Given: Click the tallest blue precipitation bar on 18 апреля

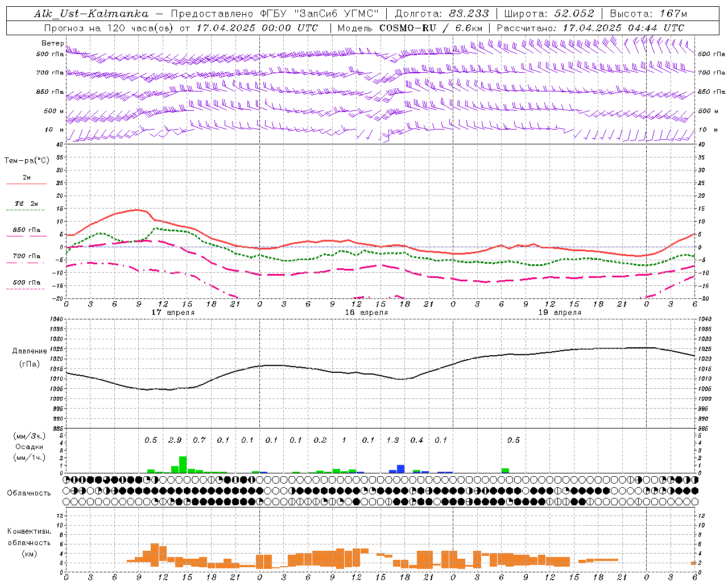Looking at the screenshot, I should coord(401,469).
